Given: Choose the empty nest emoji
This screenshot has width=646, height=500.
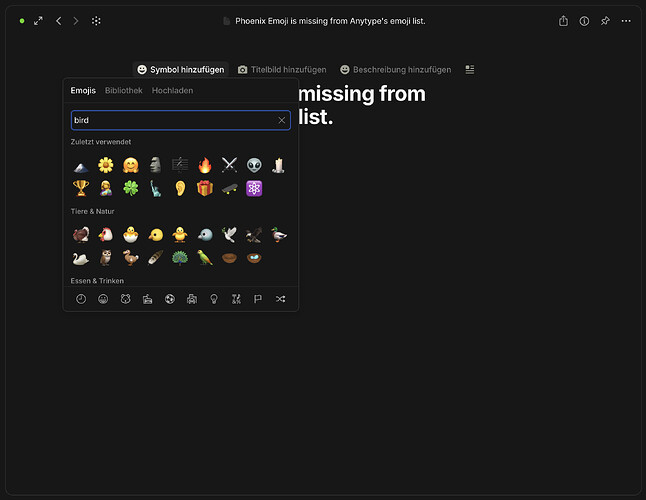Looking at the screenshot, I should click(x=229, y=258).
